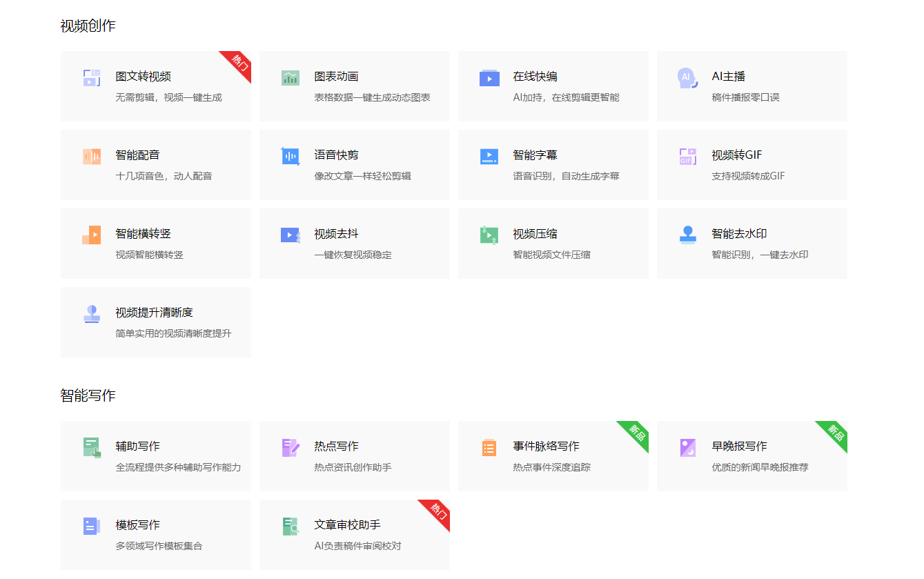Click the 视频去抖 icon

tap(291, 235)
